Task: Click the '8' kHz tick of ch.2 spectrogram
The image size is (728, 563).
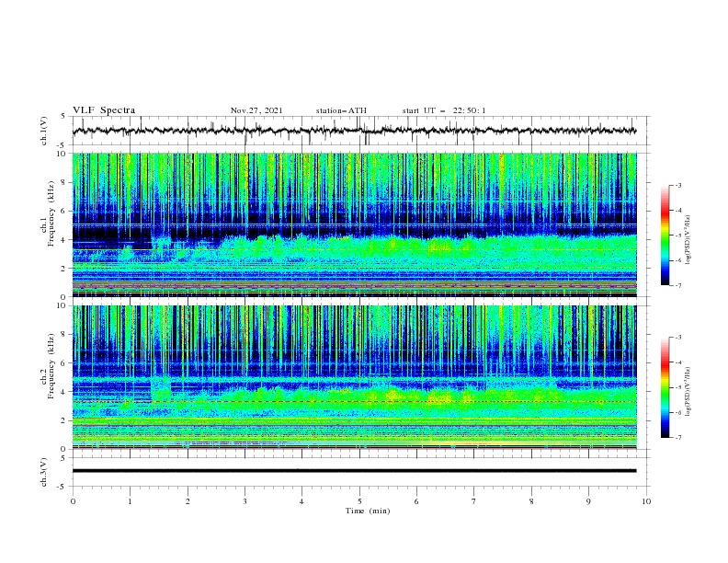Action: coord(65,335)
